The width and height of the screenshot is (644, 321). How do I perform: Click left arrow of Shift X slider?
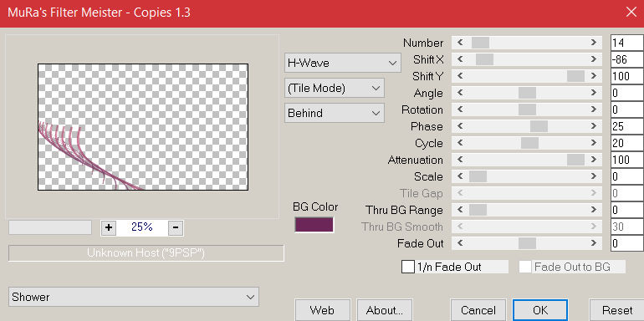(460, 59)
